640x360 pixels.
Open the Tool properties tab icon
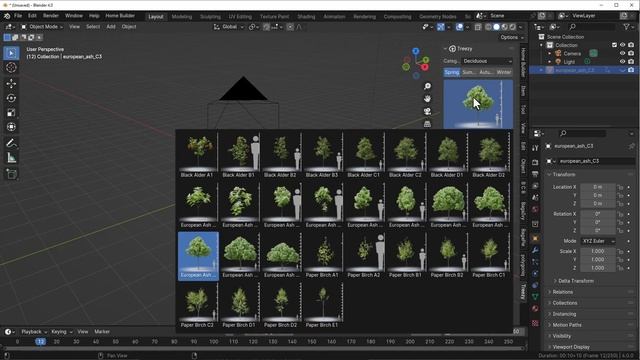pos(535,149)
